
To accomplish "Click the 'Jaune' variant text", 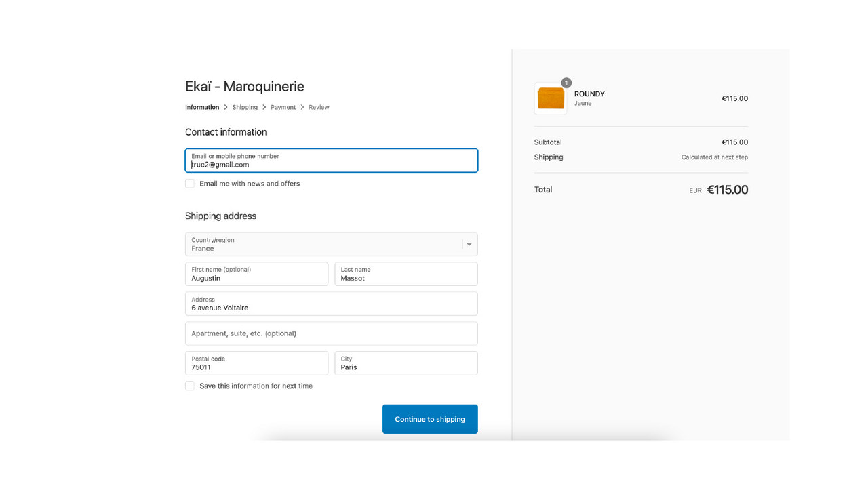I will (583, 104).
